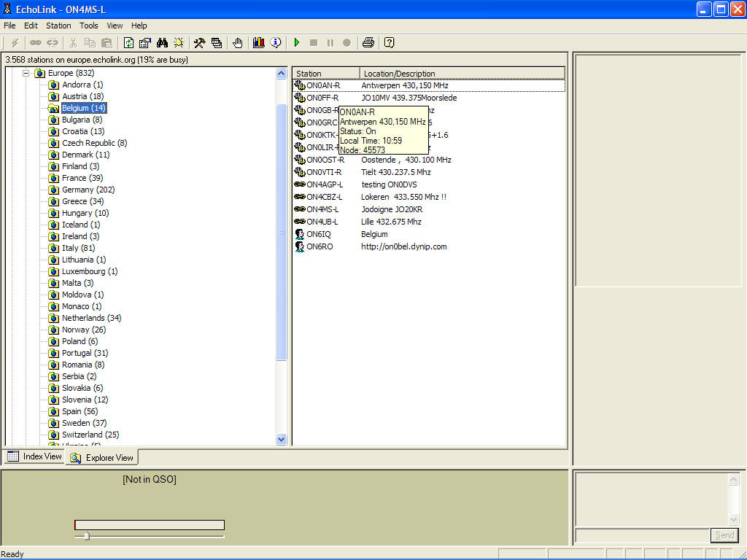This screenshot has width=747, height=560.
Task: Maximize the EchoLink window
Action: pyautogui.click(x=721, y=9)
